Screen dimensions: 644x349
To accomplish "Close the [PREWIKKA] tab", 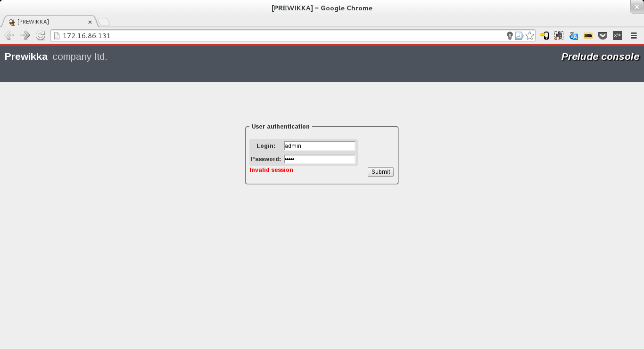I will coord(90,22).
